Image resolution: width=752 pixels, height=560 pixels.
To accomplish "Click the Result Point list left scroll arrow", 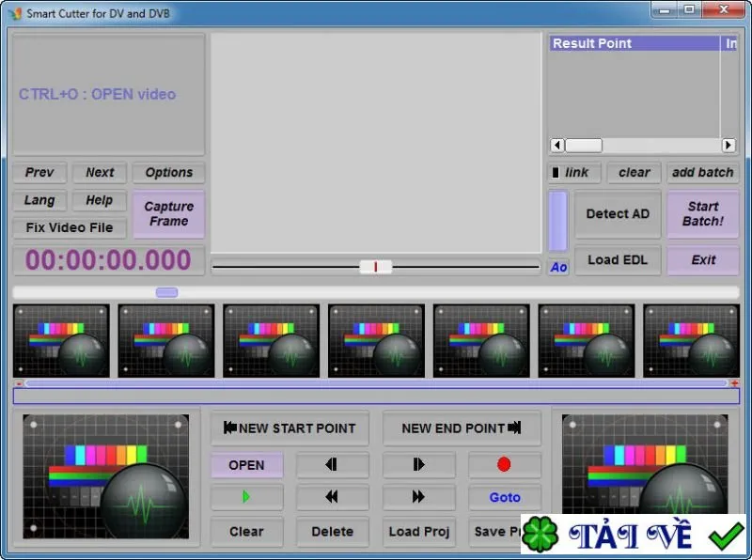I will click(556, 145).
